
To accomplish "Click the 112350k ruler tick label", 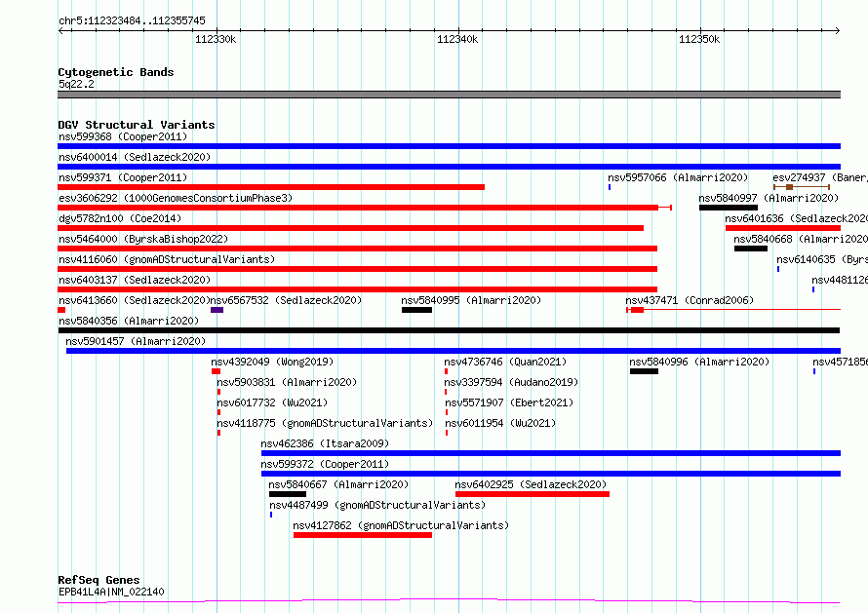I will click(699, 39).
